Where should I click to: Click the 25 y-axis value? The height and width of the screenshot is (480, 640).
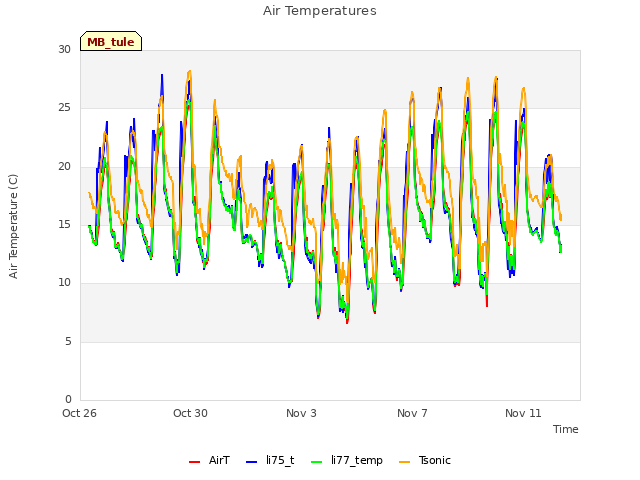point(64,108)
